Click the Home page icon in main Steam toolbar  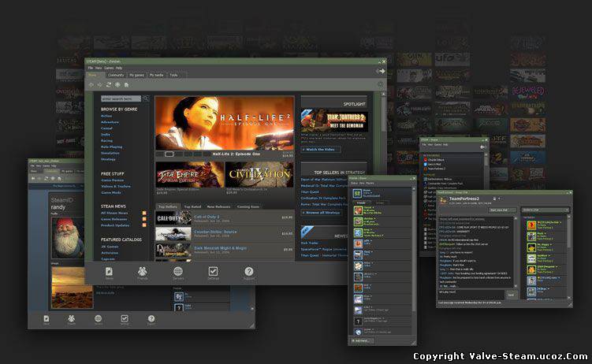coord(126,85)
